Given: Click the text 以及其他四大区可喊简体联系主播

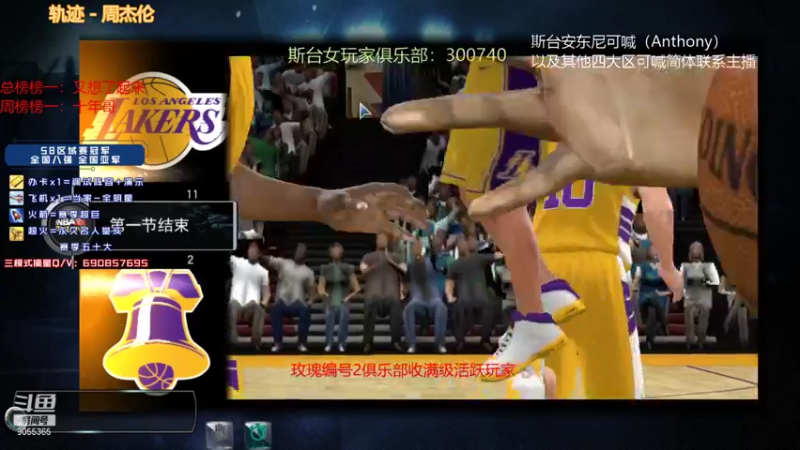Looking at the screenshot, I should coord(643,62).
